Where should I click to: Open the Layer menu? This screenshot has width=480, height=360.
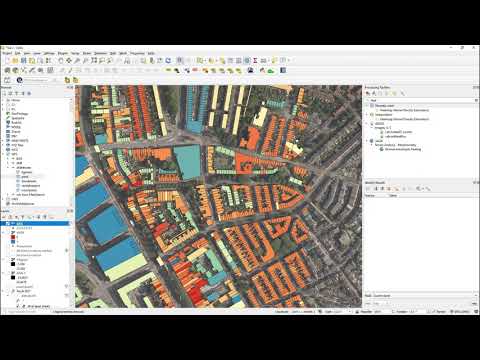click(x=37, y=53)
